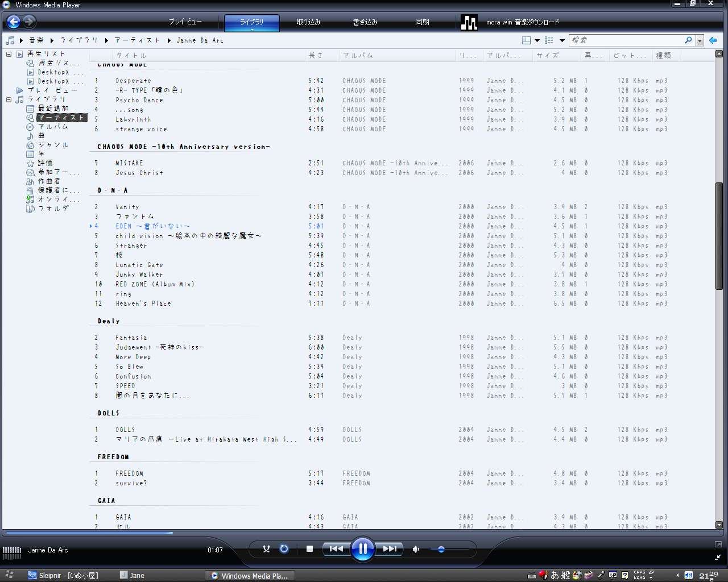Expand breadcrumb arrow after アーティスト
Image resolution: width=728 pixels, height=582 pixels.
pyautogui.click(x=169, y=40)
